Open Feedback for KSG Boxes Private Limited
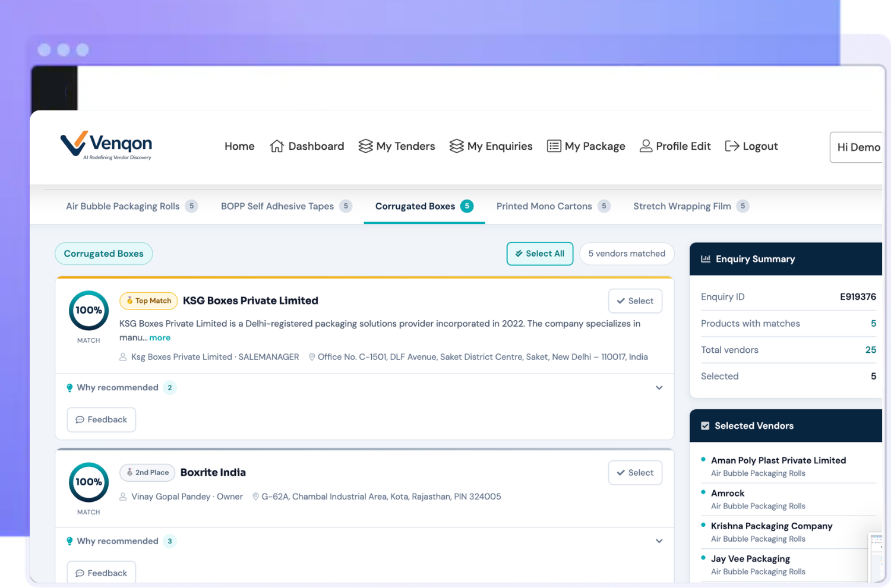The image size is (891, 588). pyautogui.click(x=102, y=420)
